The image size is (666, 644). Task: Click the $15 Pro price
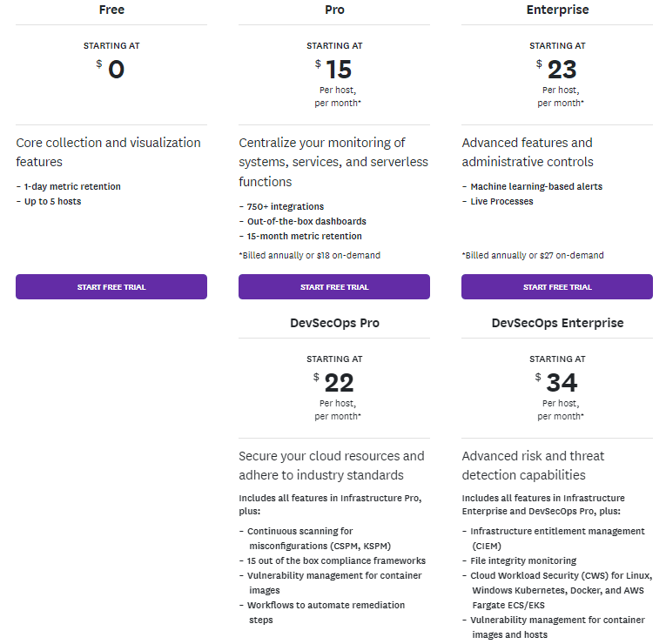pyautogui.click(x=333, y=70)
